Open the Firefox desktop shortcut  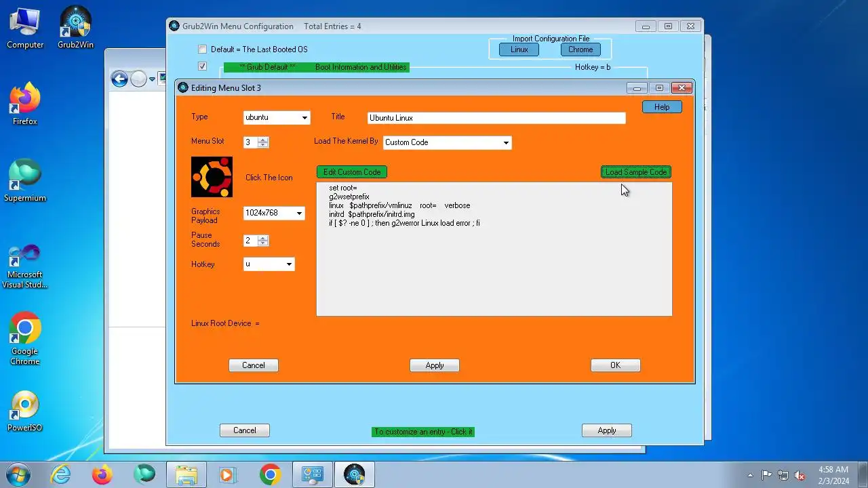coord(25,104)
